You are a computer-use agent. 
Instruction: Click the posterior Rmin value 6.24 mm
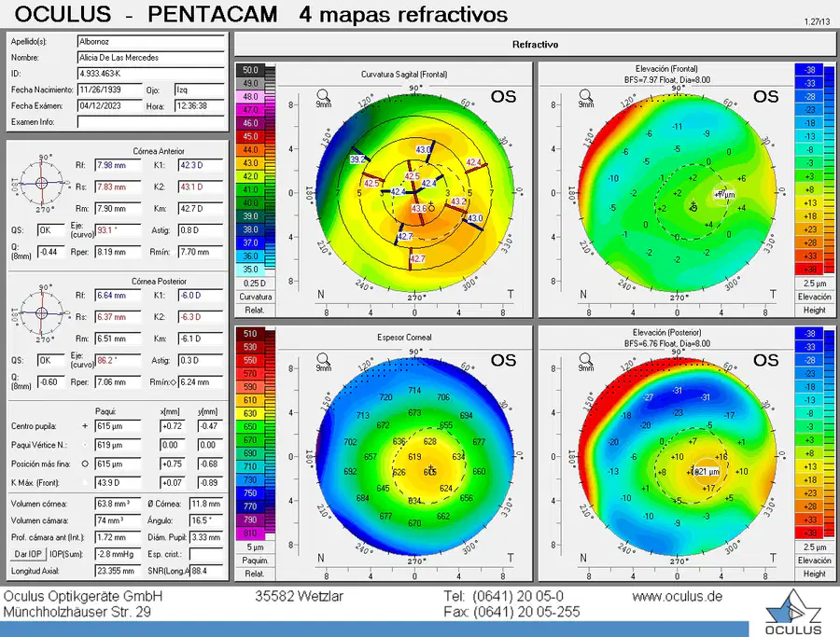pyautogui.click(x=201, y=382)
